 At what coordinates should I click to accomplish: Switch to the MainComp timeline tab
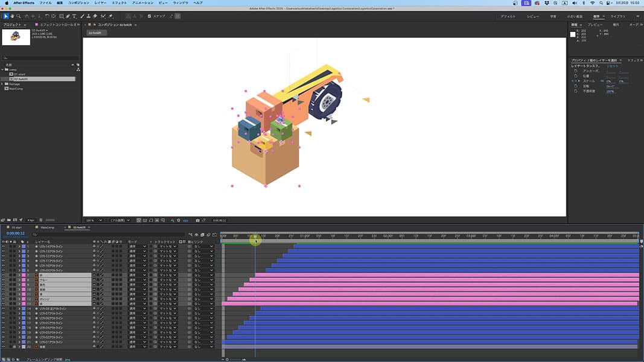47,227
